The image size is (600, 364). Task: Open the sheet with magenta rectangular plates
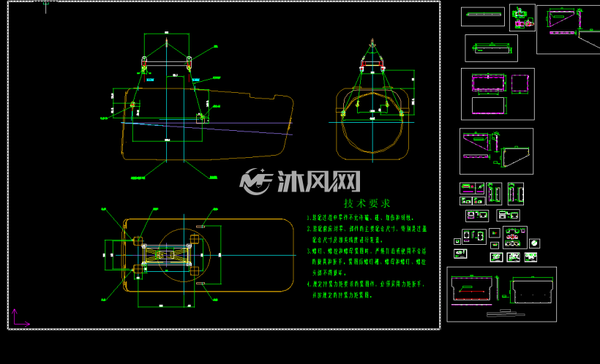click(498, 94)
